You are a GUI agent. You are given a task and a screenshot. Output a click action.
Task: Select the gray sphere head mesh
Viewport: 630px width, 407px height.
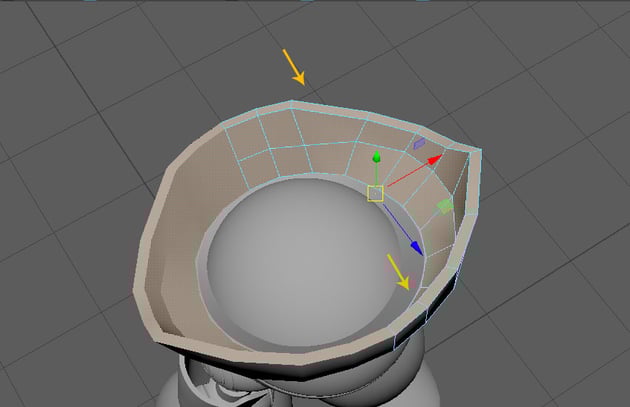(301, 261)
